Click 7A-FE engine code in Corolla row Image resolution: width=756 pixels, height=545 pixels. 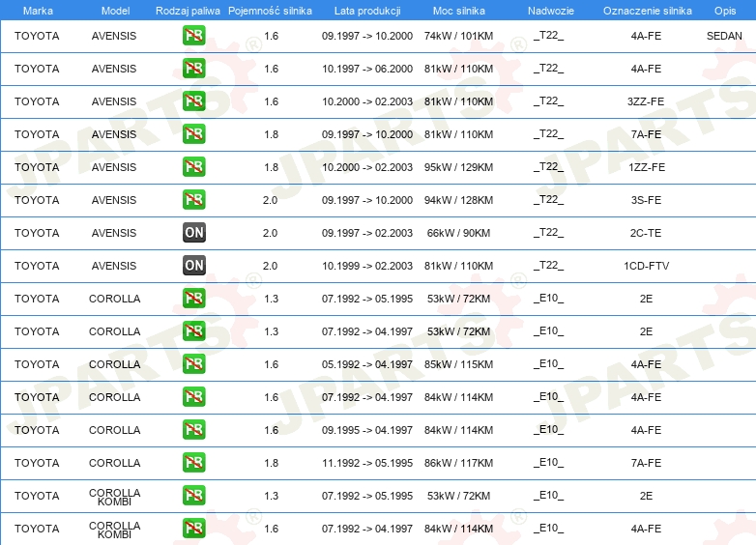point(646,463)
